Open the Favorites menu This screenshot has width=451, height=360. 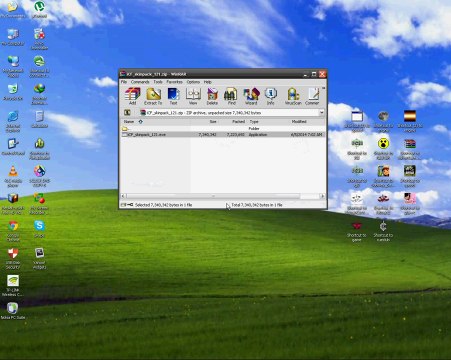[175, 82]
